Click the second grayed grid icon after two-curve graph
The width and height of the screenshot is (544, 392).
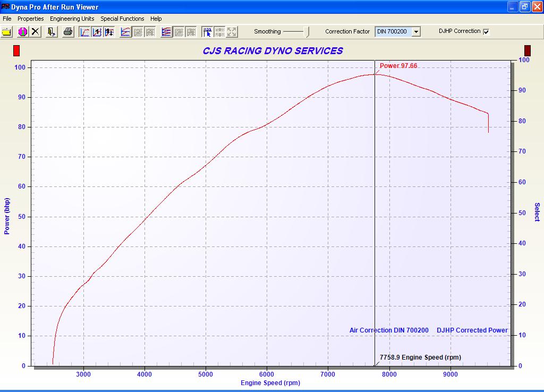[150, 32]
